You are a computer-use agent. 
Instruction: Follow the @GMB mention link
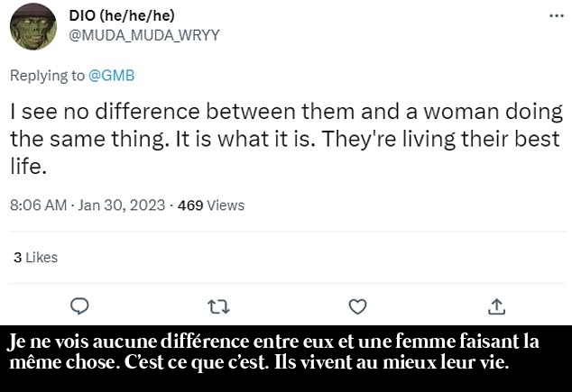(x=112, y=76)
